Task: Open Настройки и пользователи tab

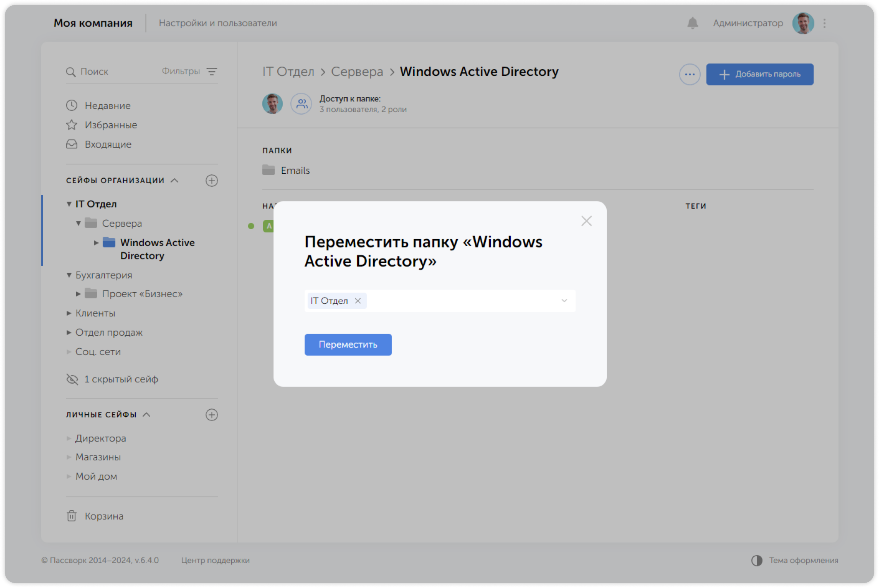Action: click(x=218, y=23)
